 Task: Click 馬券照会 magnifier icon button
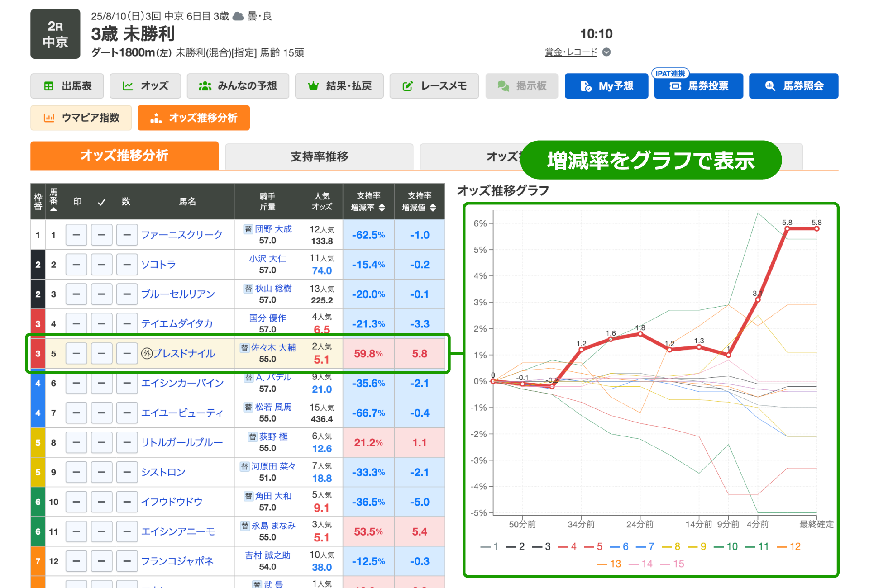pos(793,86)
